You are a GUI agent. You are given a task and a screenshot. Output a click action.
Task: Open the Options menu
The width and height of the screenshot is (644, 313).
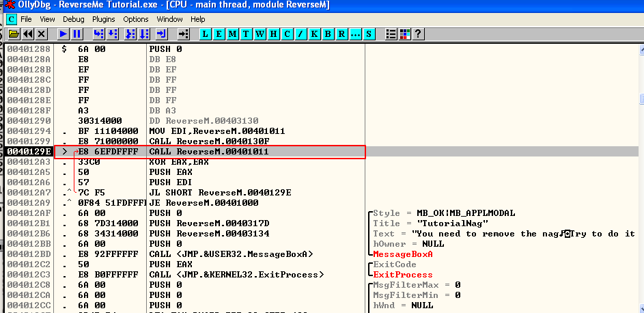[135, 19]
